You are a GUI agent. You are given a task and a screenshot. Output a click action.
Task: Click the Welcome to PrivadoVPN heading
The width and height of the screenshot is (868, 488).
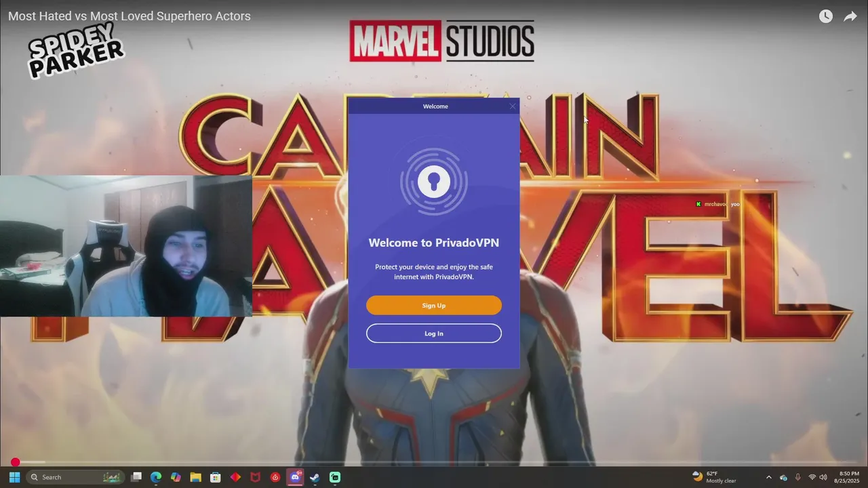pyautogui.click(x=434, y=243)
